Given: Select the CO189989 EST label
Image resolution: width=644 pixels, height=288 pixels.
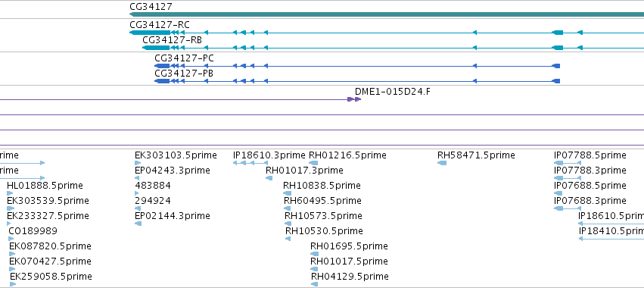Looking at the screenshot, I should [x=33, y=231].
